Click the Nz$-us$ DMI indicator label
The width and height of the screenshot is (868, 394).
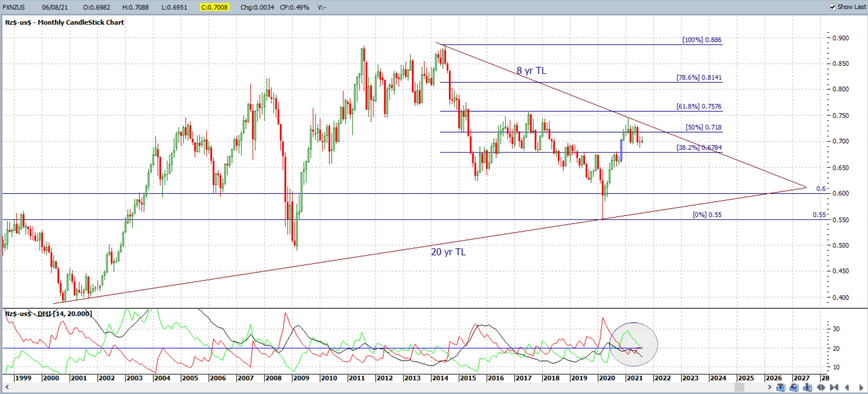48,314
